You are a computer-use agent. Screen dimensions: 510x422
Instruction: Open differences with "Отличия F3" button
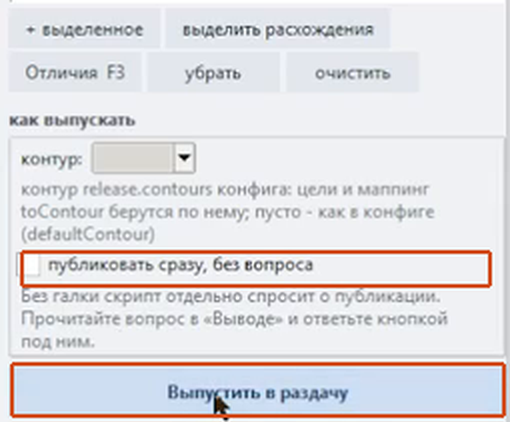75,72
